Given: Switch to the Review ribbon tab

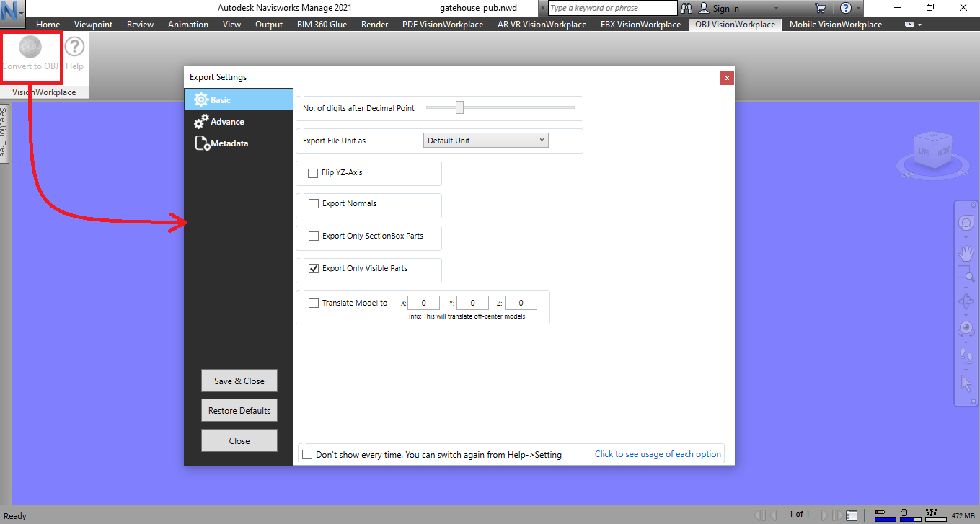Looking at the screenshot, I should [x=140, y=25].
